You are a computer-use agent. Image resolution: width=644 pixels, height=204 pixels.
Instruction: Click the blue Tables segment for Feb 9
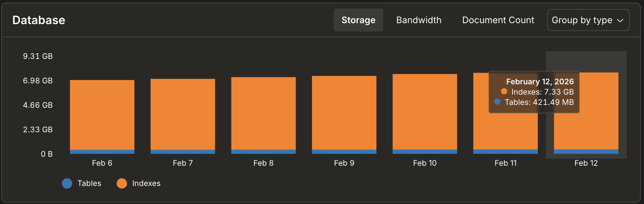point(344,152)
